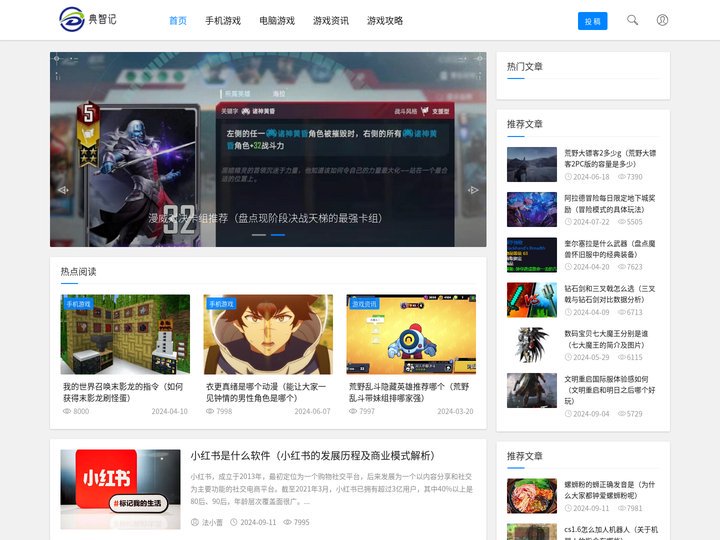720x540 pixels.
Task: Click the 投稿 submit button
Action: 592,21
